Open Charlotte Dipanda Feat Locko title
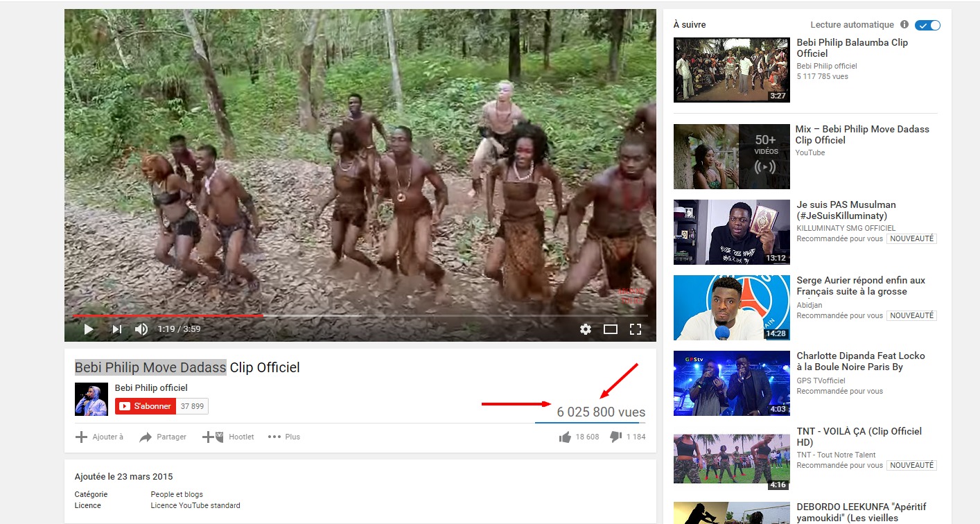 861,361
